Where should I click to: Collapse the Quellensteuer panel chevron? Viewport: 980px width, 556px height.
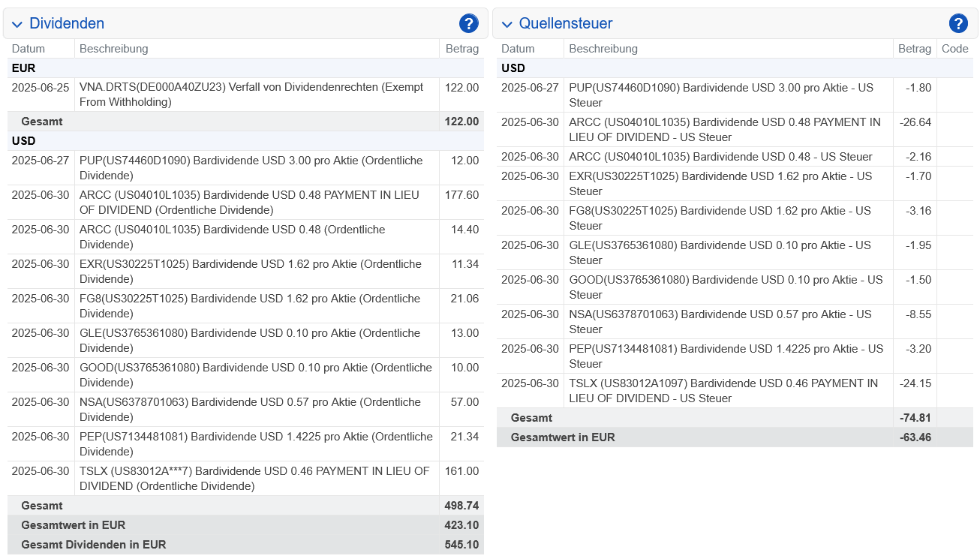[507, 25]
